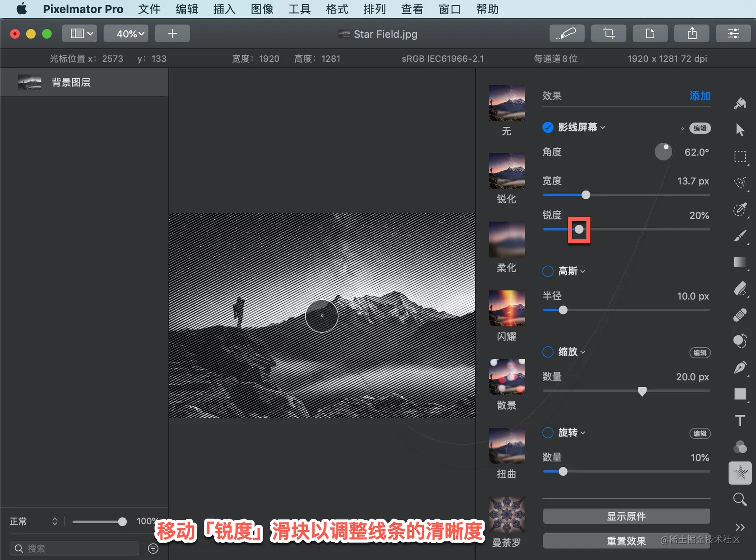
Task: Open the sidebar view dropdown
Action: 80,34
